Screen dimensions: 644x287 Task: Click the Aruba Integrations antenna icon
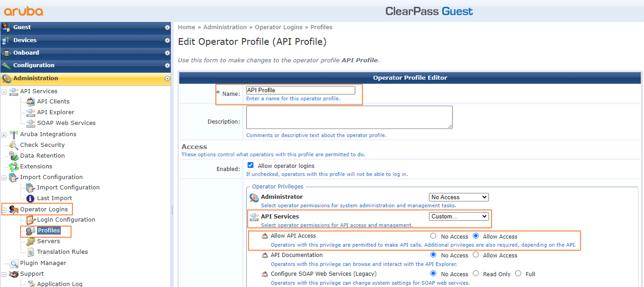click(14, 134)
